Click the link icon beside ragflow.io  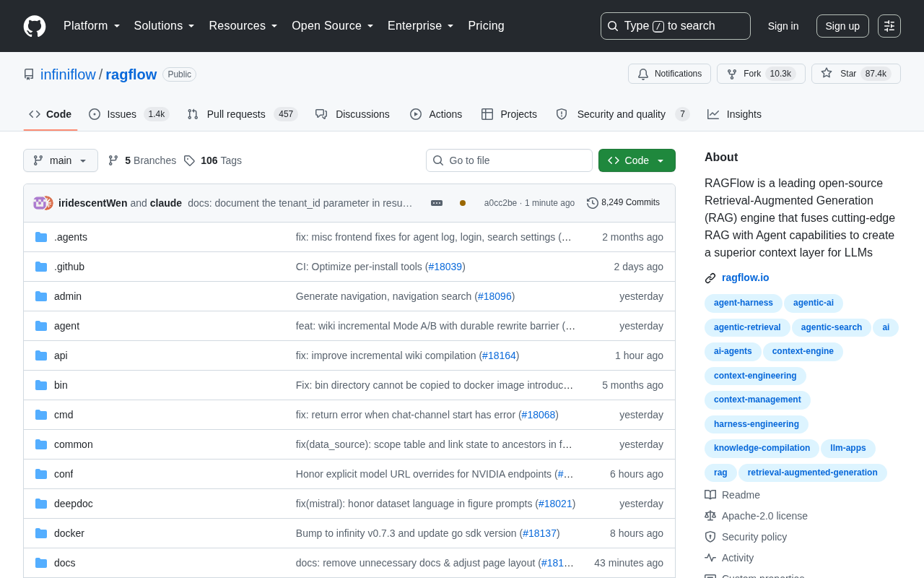[710, 278]
